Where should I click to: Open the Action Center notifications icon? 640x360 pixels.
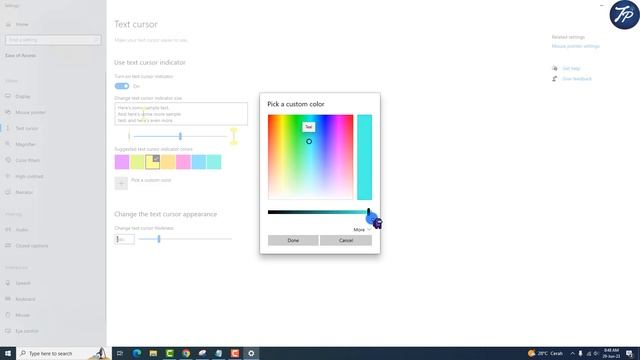[x=629, y=353]
